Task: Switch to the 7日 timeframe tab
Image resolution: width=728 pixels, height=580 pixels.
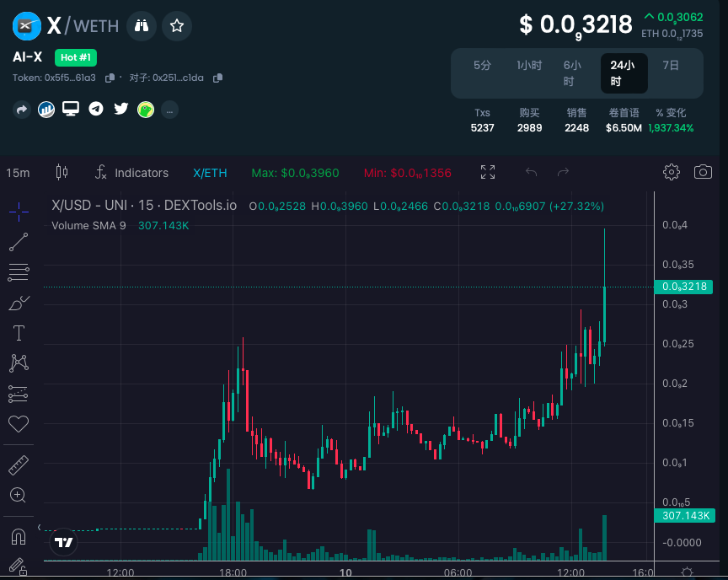Action: tap(672, 64)
